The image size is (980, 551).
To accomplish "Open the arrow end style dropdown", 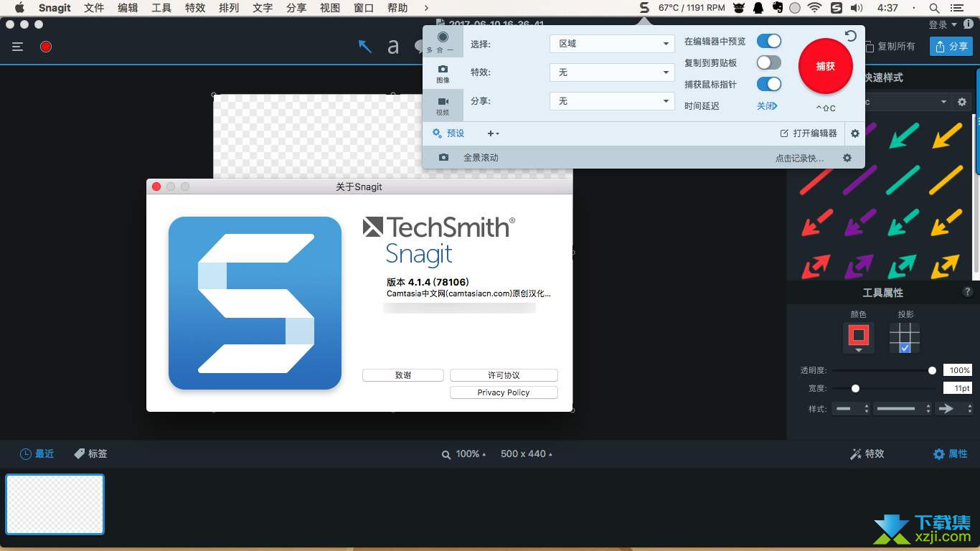I will [954, 408].
